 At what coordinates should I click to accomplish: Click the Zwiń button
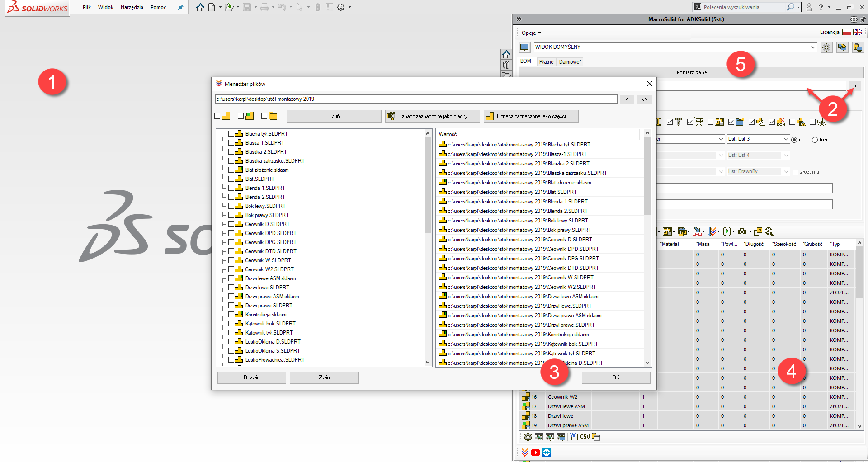tap(324, 377)
